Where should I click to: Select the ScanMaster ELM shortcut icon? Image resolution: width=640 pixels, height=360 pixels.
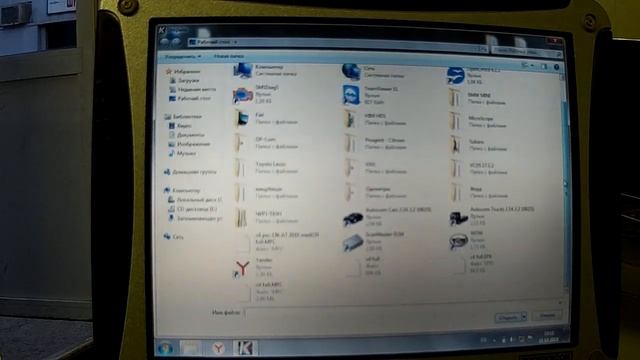353,243
